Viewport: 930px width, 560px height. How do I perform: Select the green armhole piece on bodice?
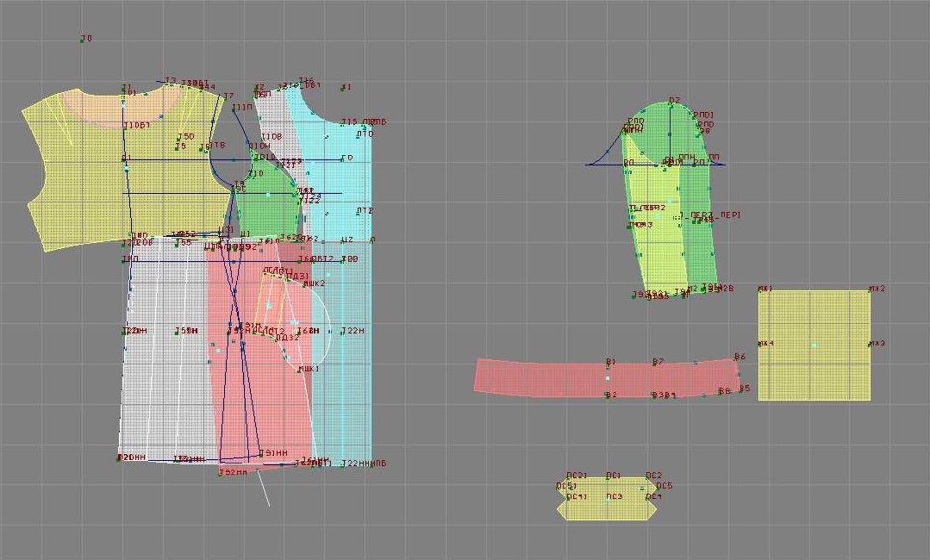(x=267, y=207)
